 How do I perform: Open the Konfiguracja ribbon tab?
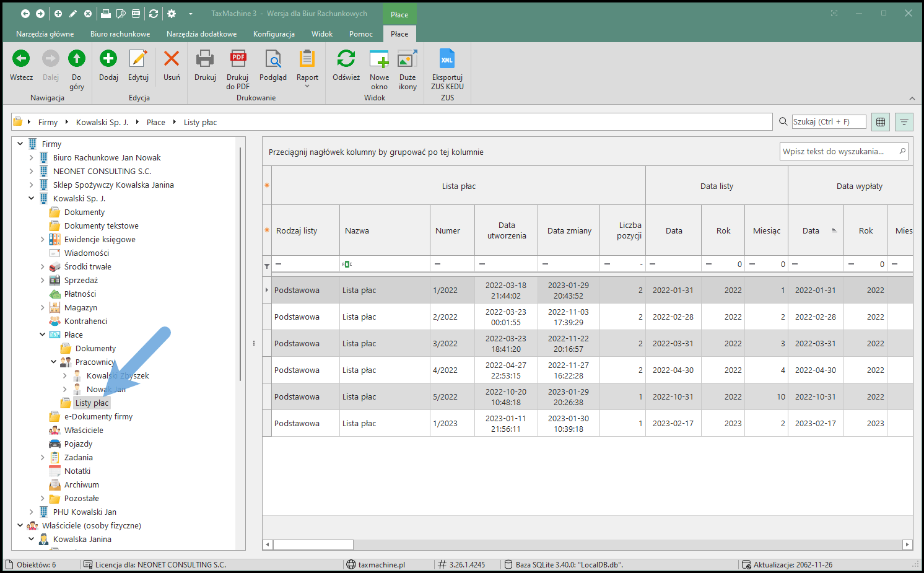point(274,34)
